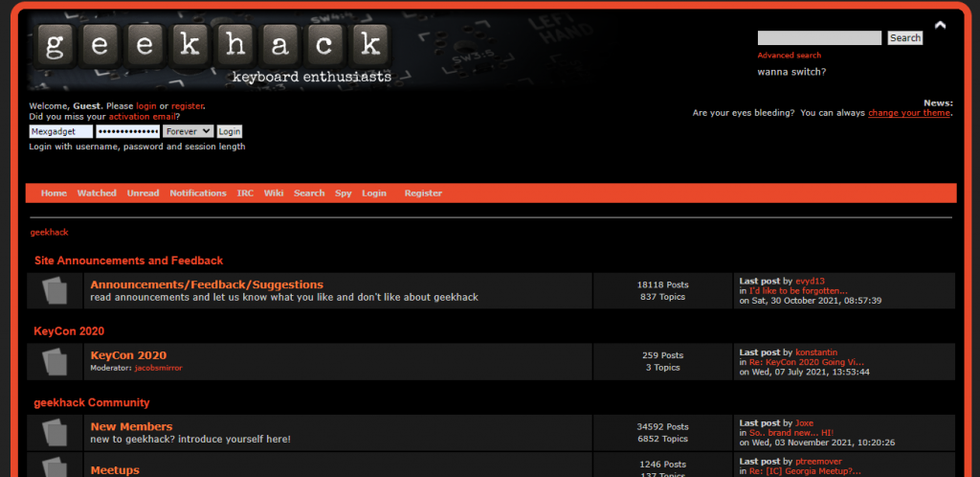Open the Announcements/Feedback/Suggestions board

coord(207,284)
